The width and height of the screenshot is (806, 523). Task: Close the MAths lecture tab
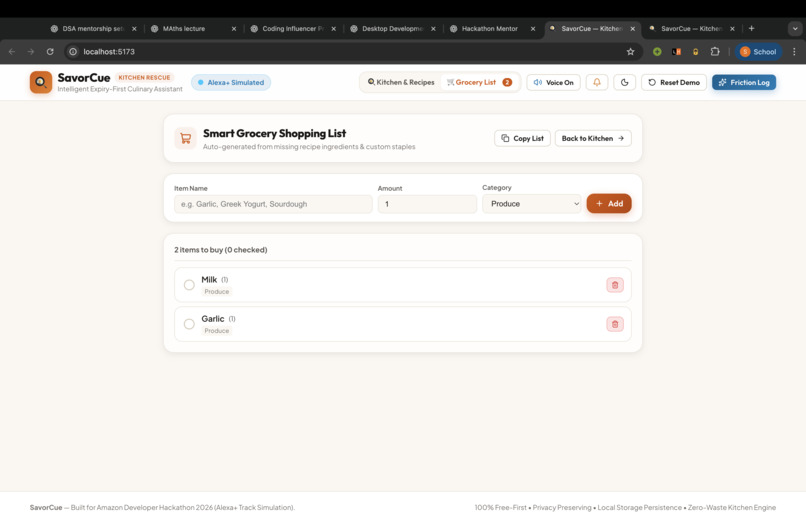(234, 29)
